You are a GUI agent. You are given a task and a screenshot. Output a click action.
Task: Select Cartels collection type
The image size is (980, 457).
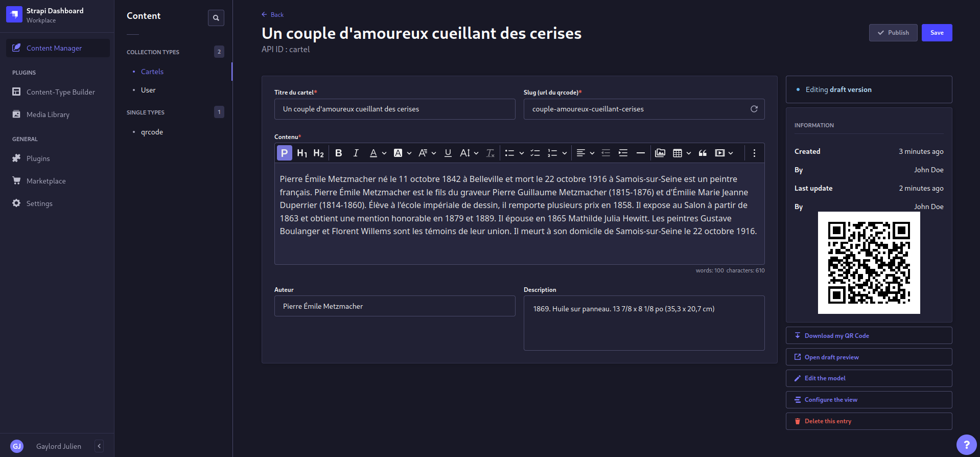point(152,72)
